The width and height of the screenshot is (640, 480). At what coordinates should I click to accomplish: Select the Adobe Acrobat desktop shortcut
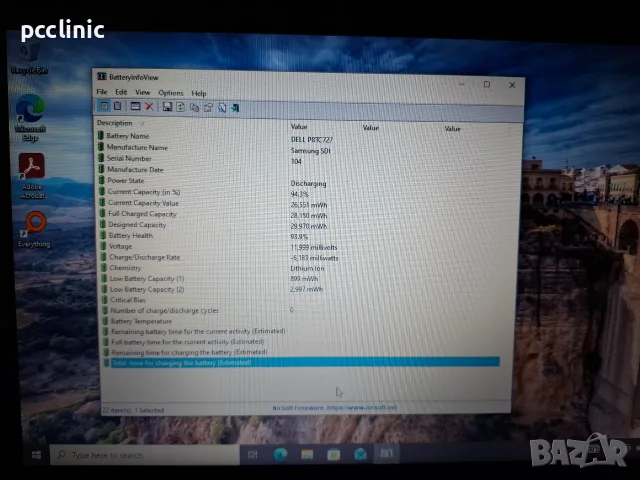coord(32,176)
